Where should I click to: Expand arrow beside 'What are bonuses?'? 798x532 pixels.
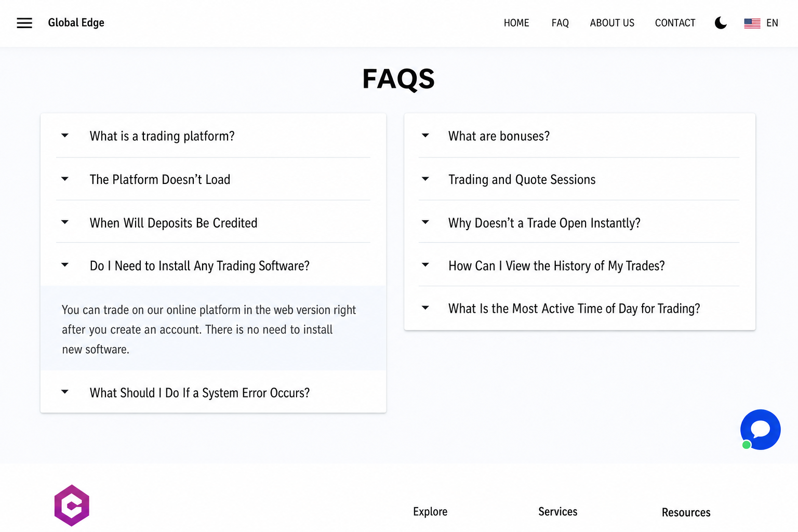coord(425,136)
